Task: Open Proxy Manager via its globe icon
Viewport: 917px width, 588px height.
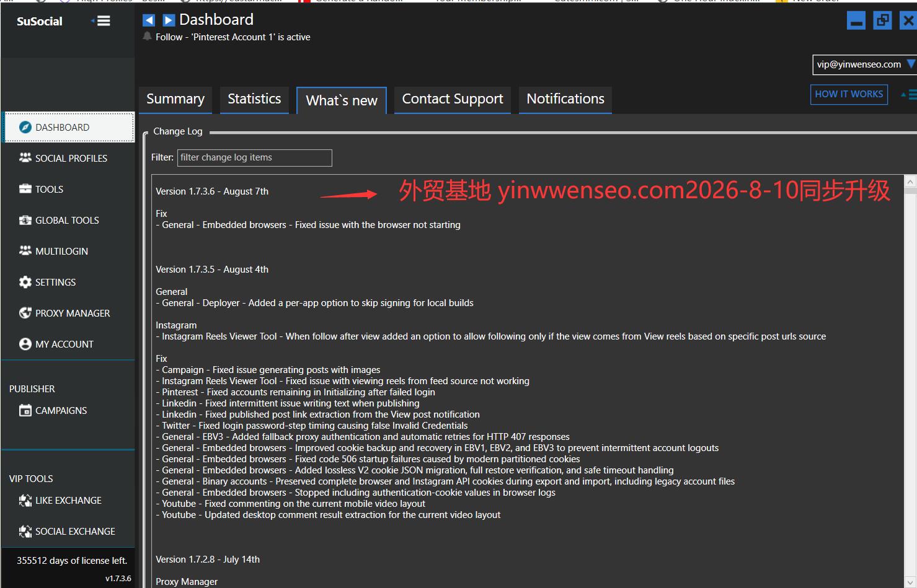Action: click(x=25, y=313)
